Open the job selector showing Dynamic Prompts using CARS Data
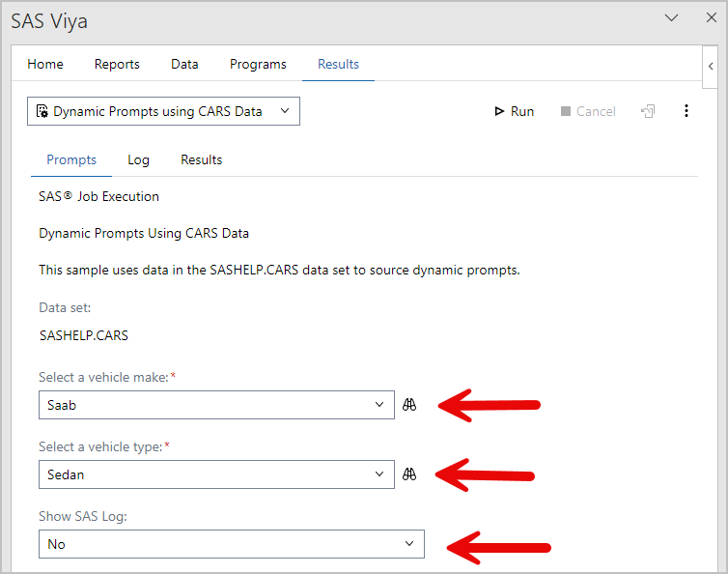The height and width of the screenshot is (574, 728). coord(163,111)
